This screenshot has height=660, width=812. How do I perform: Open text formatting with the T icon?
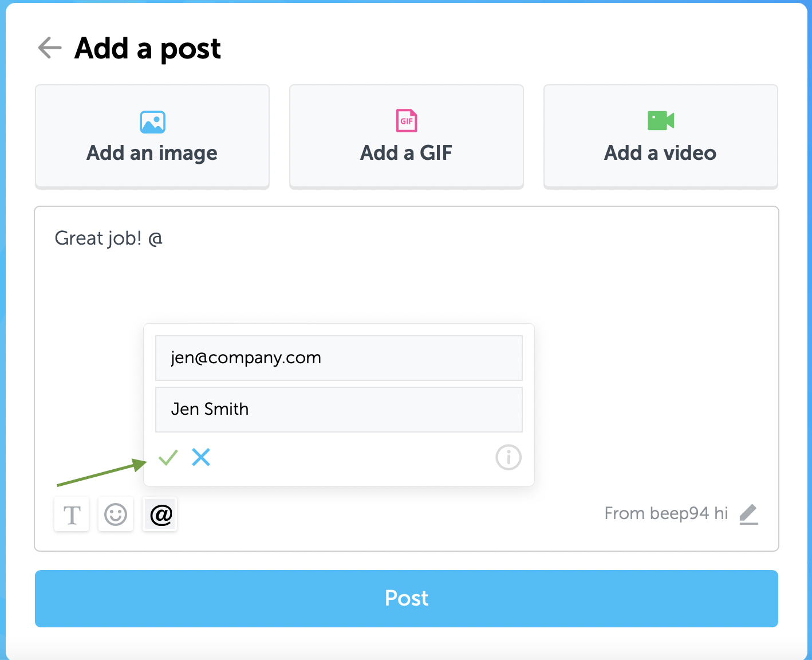pyautogui.click(x=72, y=514)
